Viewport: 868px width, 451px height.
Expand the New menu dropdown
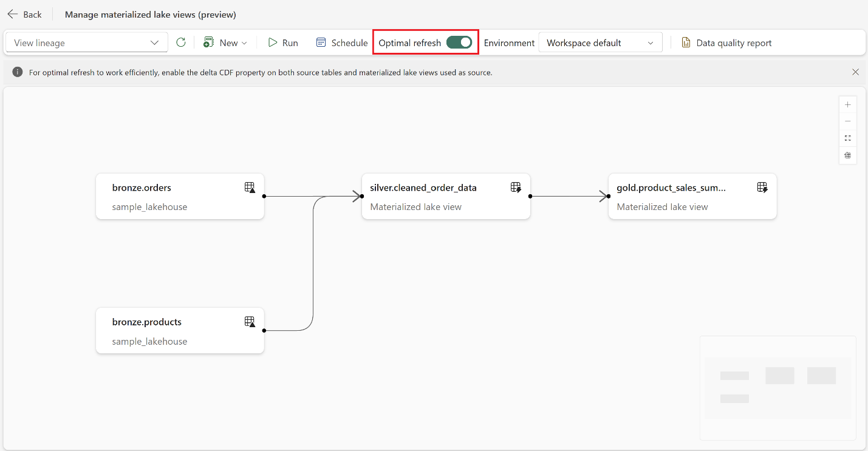click(226, 42)
